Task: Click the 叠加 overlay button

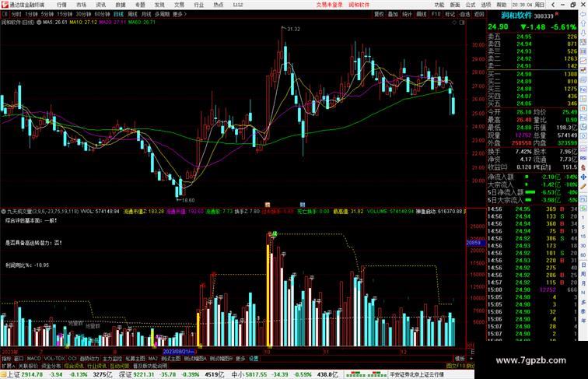Action: [x=393, y=14]
